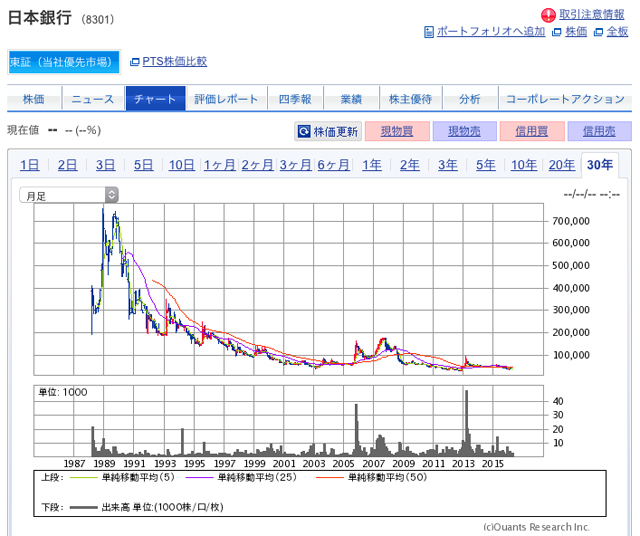Select the 2年 chart range
The height and width of the screenshot is (536, 640).
(410, 165)
